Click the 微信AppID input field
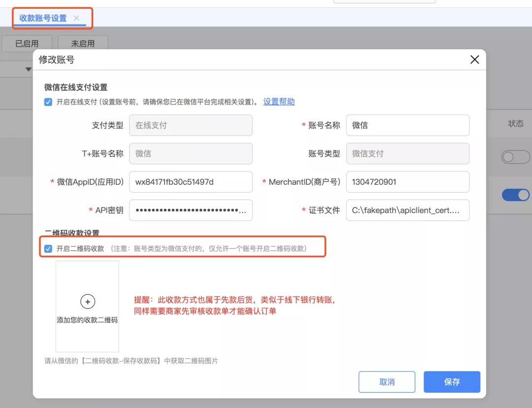 click(x=191, y=182)
